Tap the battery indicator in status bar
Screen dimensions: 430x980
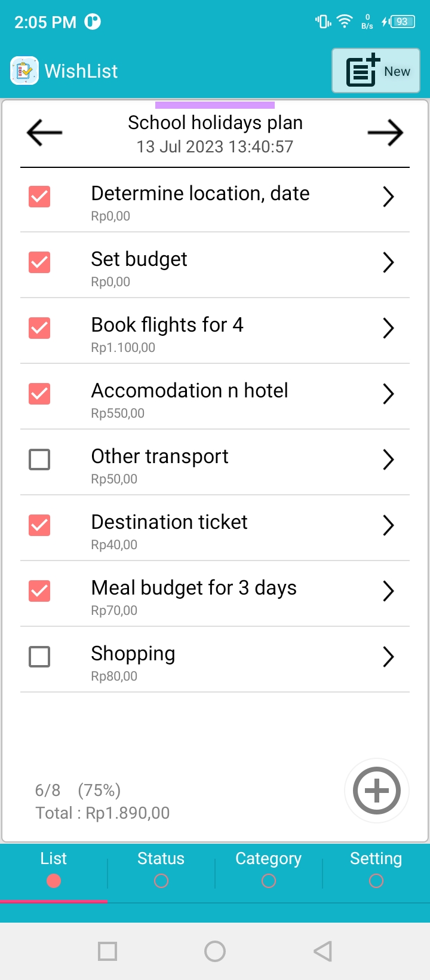click(398, 22)
